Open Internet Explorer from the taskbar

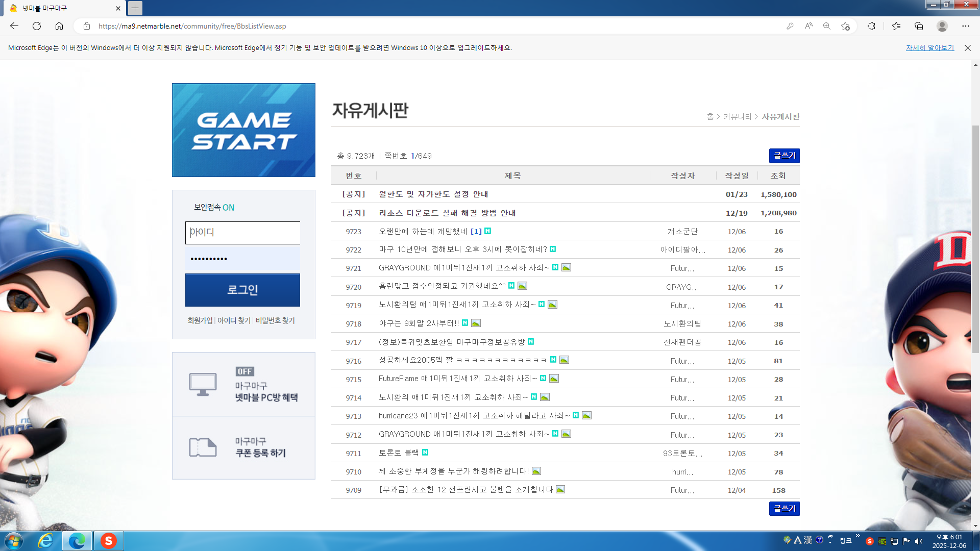click(46, 541)
